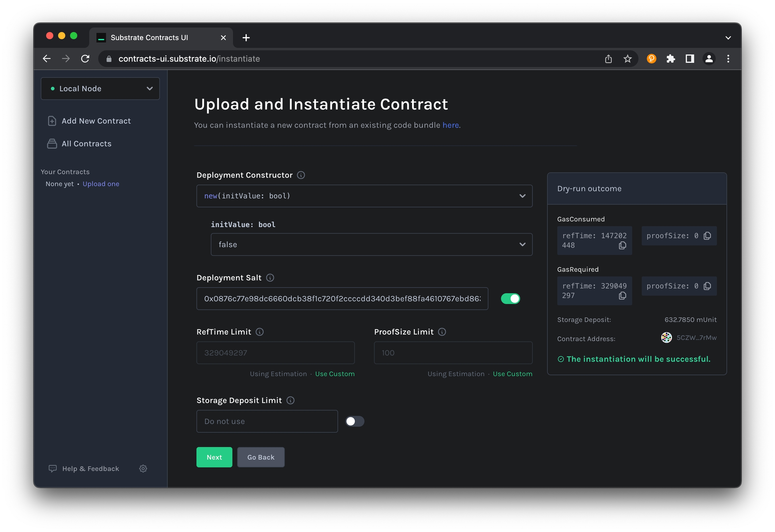
Task: Bookmark page with browser star icon
Action: pos(627,59)
